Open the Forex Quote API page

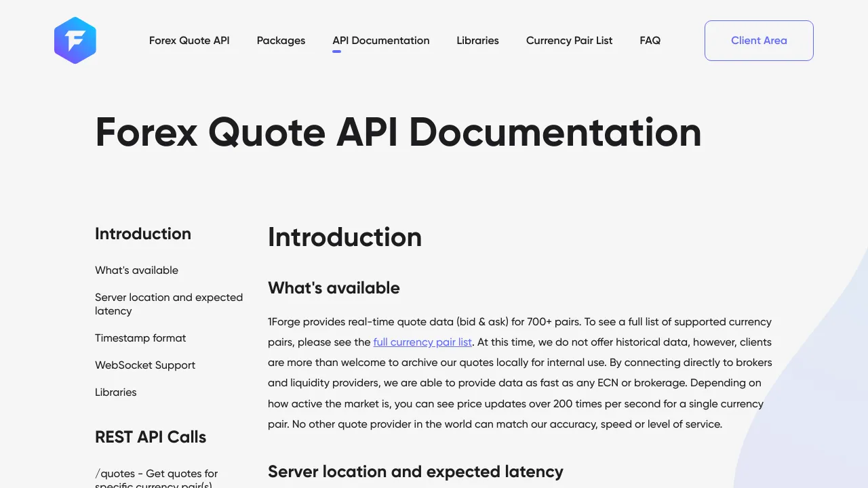pos(189,41)
